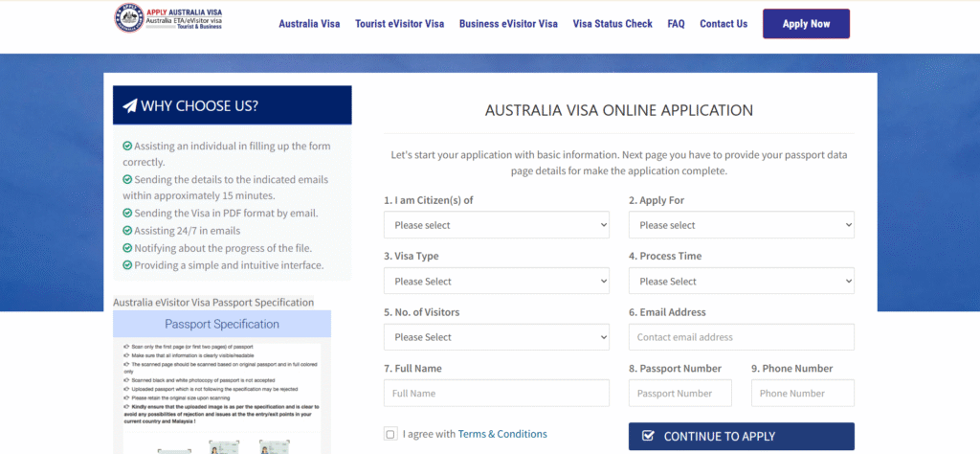Click the Passport Specification image
Image resolution: width=980 pixels, height=454 pixels.
click(x=222, y=382)
